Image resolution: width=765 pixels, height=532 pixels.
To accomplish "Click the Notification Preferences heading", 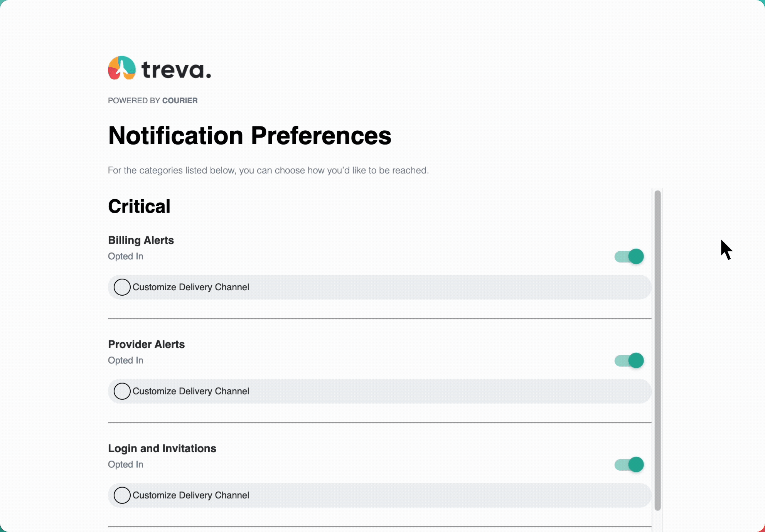I will tap(249, 136).
